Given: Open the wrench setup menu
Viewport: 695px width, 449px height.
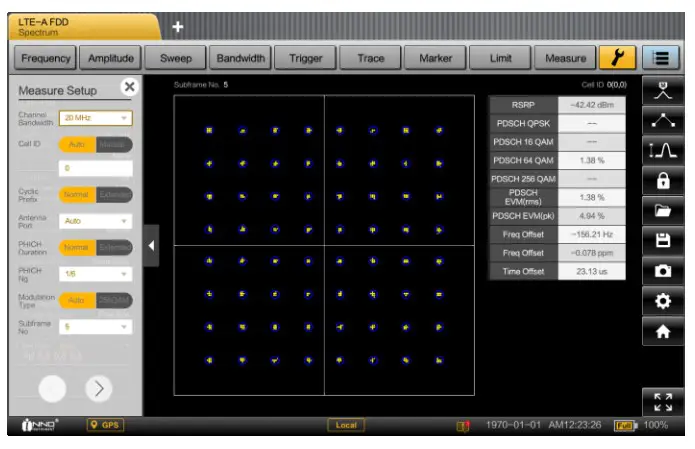Looking at the screenshot, I should [617, 58].
